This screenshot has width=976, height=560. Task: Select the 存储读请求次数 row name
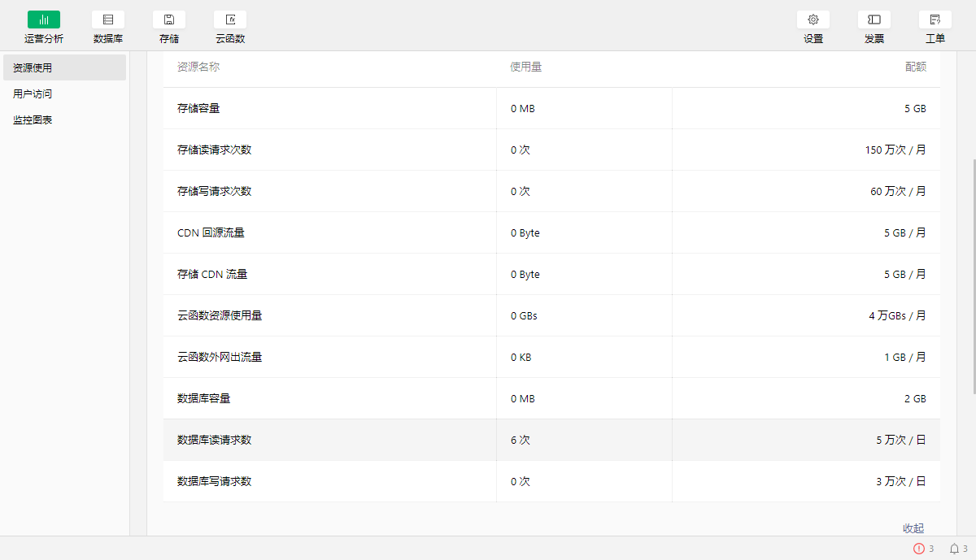point(215,150)
